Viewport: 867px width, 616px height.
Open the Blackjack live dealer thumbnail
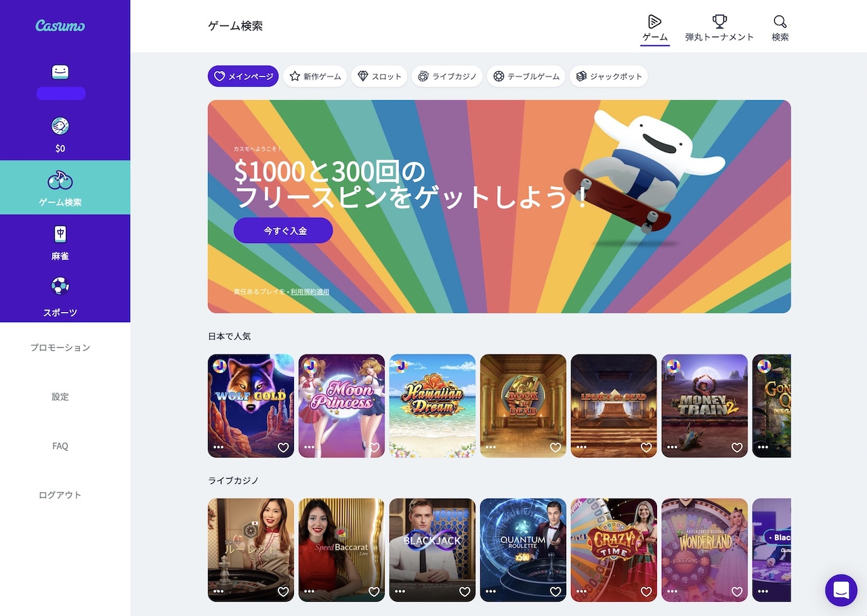coord(432,550)
